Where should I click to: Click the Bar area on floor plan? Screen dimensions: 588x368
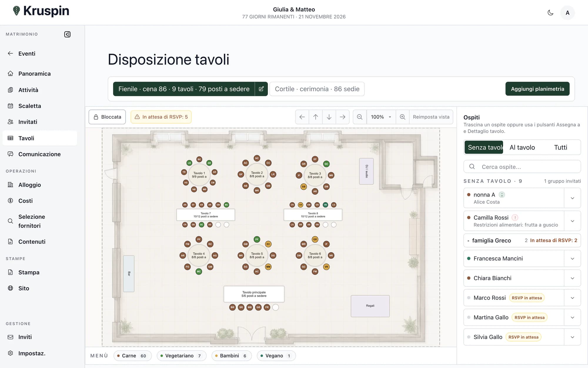pos(129,273)
